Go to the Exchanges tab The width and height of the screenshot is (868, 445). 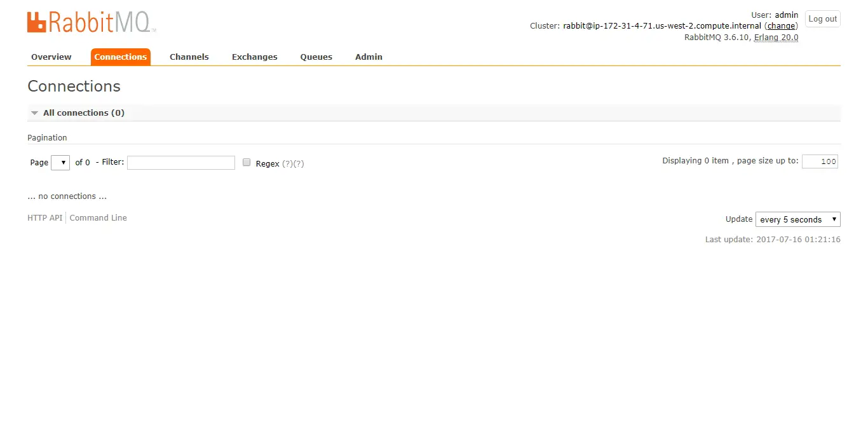254,57
